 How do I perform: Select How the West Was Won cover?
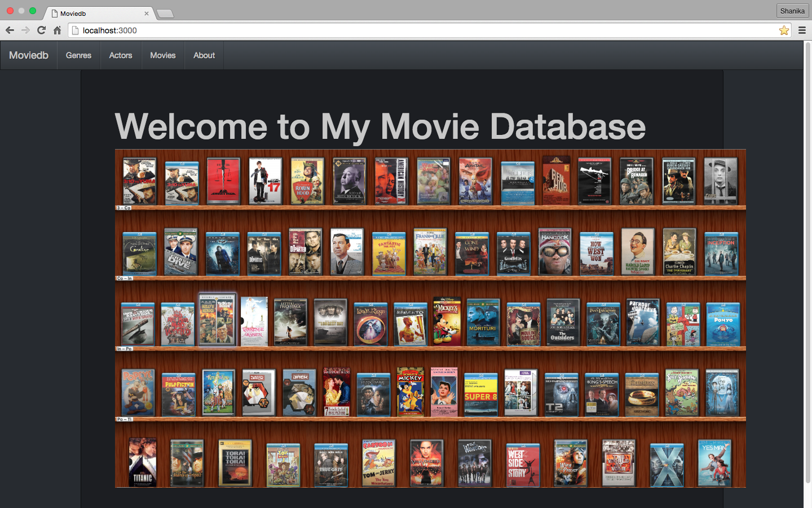[x=597, y=253]
